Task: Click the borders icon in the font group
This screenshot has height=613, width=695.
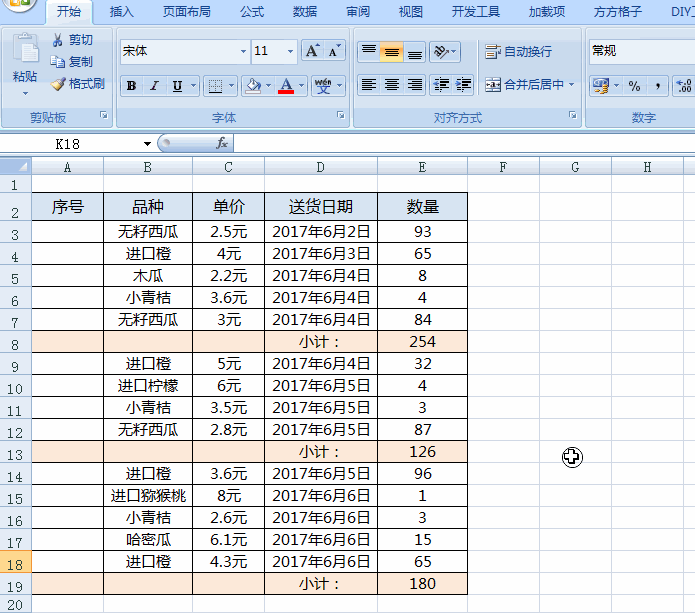Action: 214,86
